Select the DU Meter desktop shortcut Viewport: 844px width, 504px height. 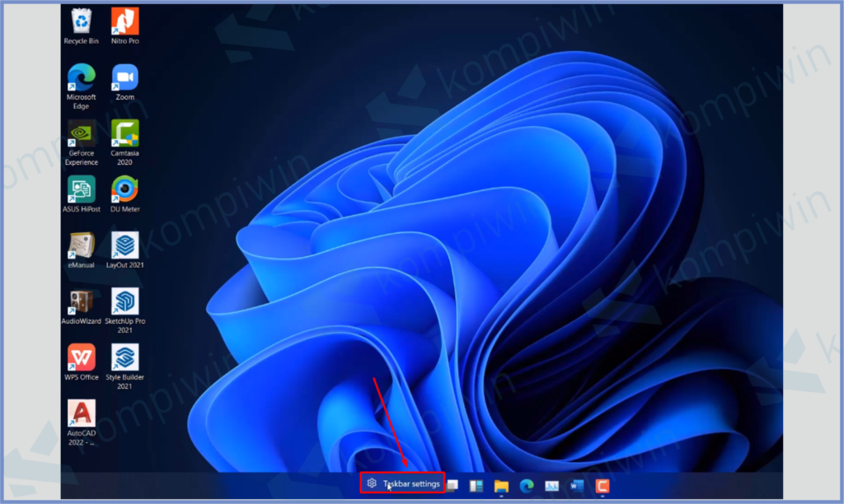click(124, 189)
